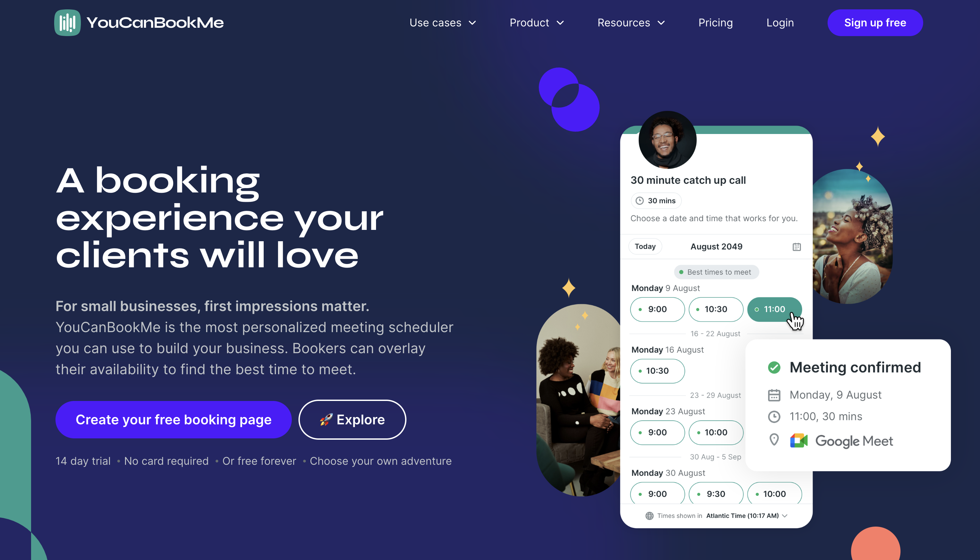Click the calendar icon next to August 2049

pyautogui.click(x=796, y=246)
